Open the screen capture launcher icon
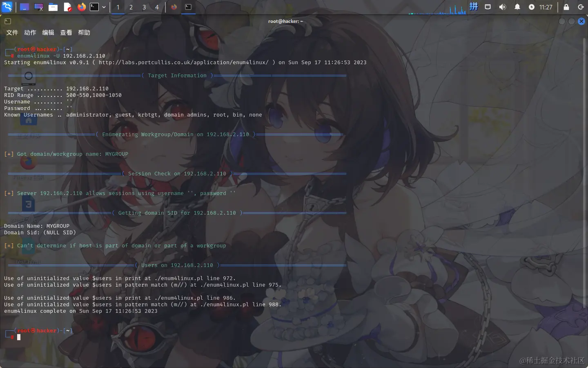The image size is (588, 368). (39, 7)
